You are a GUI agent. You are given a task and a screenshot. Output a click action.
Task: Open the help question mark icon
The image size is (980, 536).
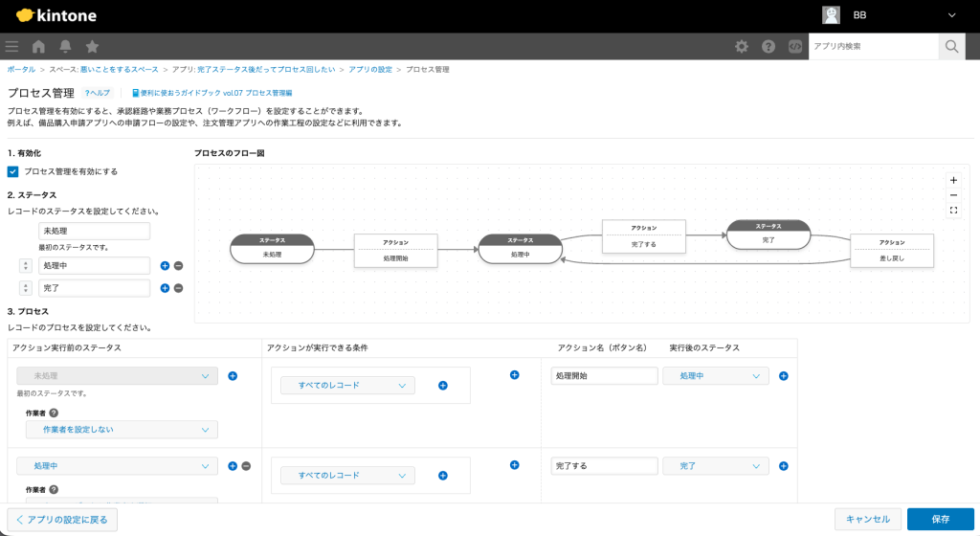pyautogui.click(x=768, y=46)
